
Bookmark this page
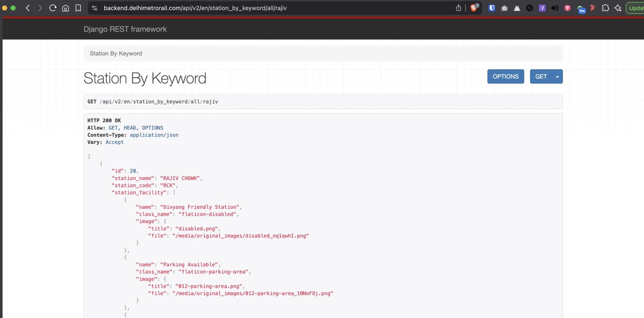point(78,8)
